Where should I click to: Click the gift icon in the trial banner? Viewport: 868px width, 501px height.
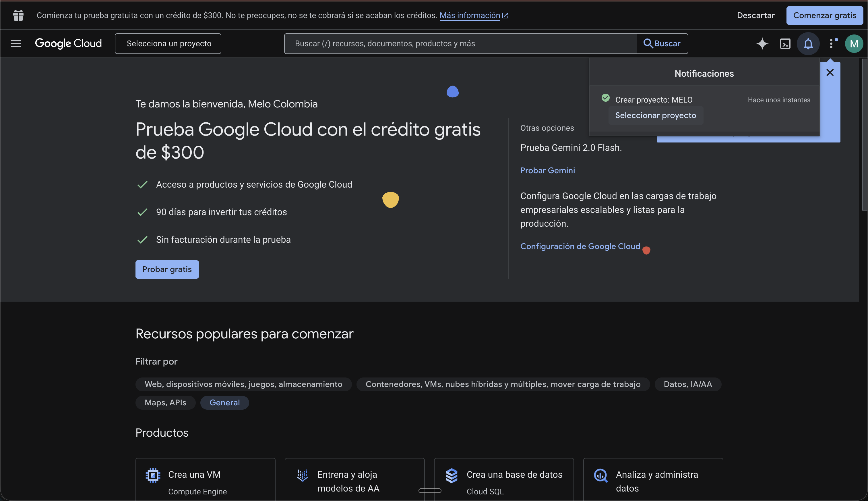[18, 15]
